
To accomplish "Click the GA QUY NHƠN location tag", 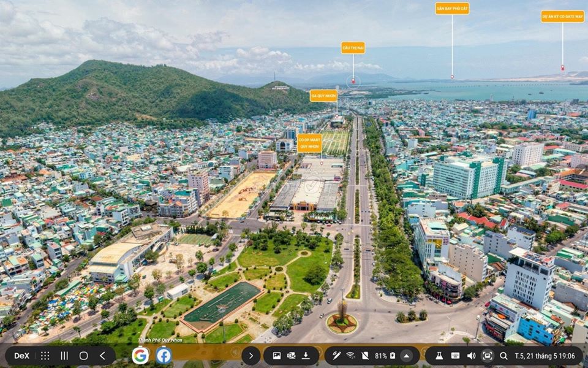I will tap(323, 96).
